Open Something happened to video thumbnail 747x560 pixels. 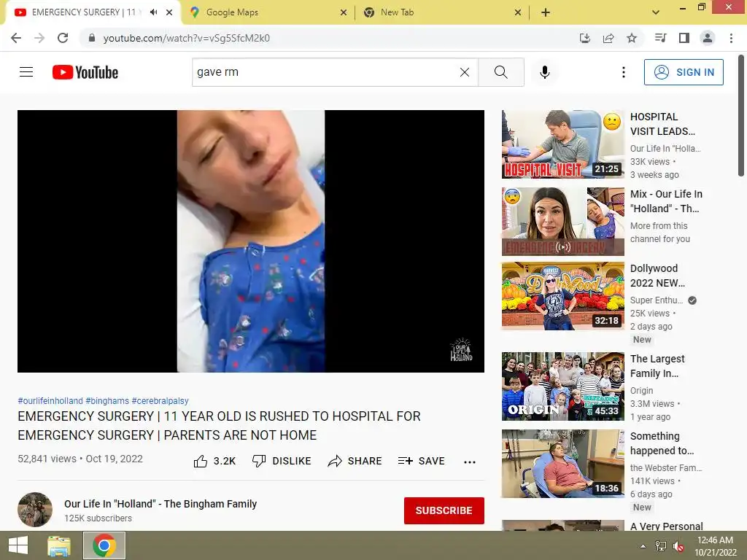562,463
